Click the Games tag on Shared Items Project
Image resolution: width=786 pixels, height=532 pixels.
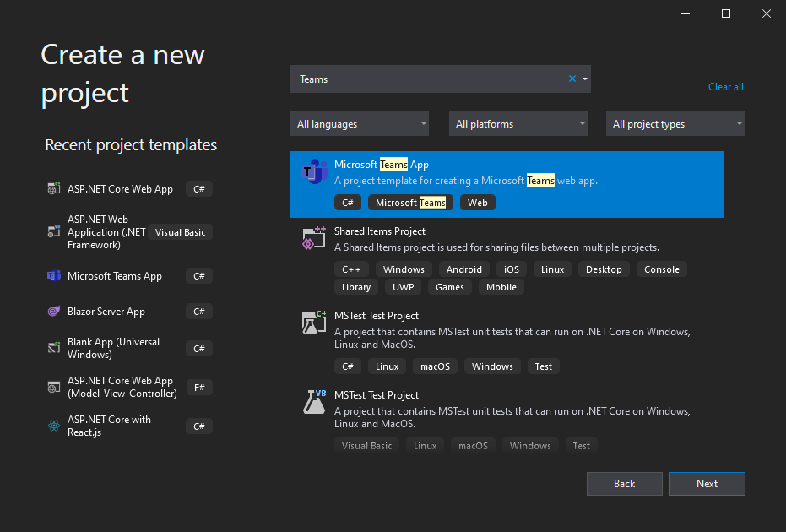click(x=450, y=287)
